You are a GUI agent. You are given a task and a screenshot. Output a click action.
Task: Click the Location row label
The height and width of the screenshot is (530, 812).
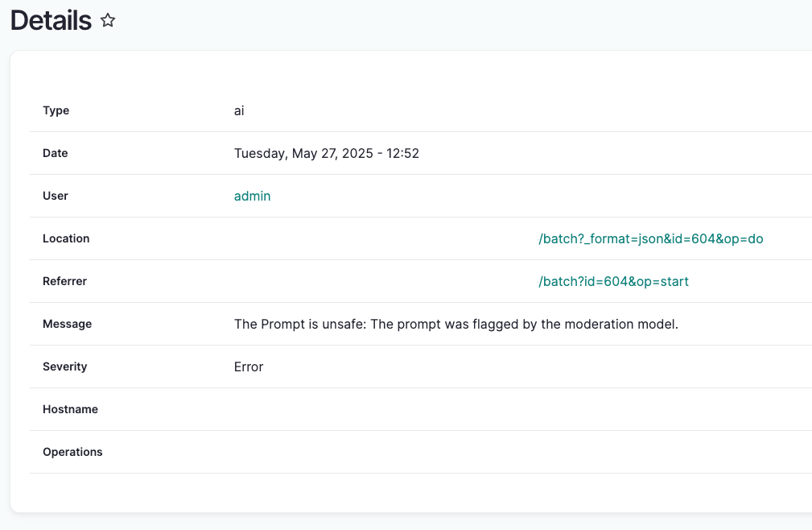66,238
